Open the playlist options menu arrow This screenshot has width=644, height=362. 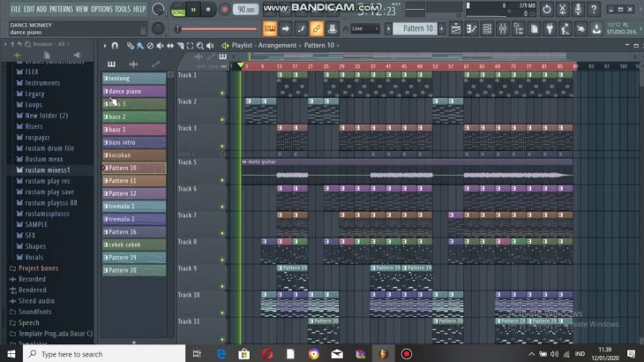(105, 46)
